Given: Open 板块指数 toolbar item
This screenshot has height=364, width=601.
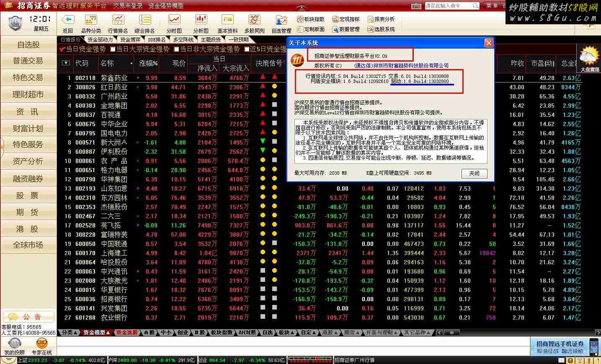Looking at the screenshot, I should 311,19.
